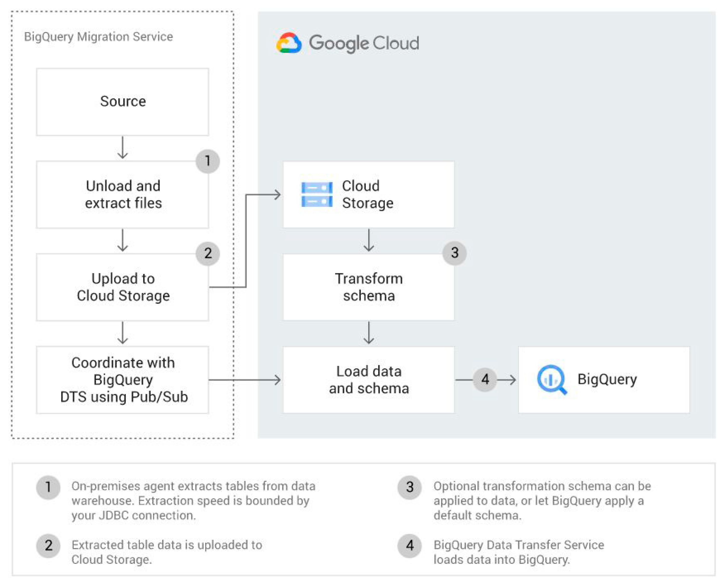This screenshot has width=727, height=588.
Task: Click legend badge 2 beside Extracted table text
Action: 48,546
